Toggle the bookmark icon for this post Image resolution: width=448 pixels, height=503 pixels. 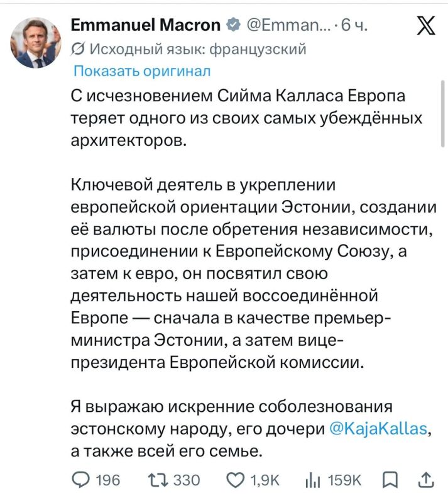click(390, 480)
